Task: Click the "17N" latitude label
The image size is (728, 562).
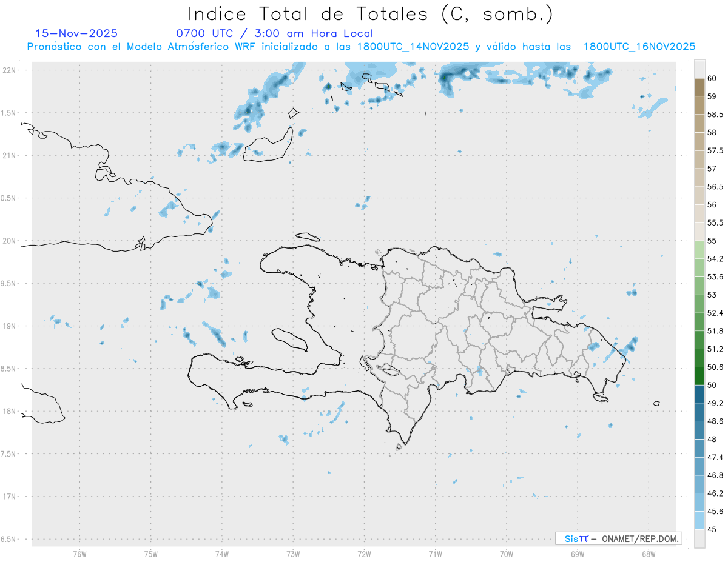Action: pyautogui.click(x=10, y=497)
